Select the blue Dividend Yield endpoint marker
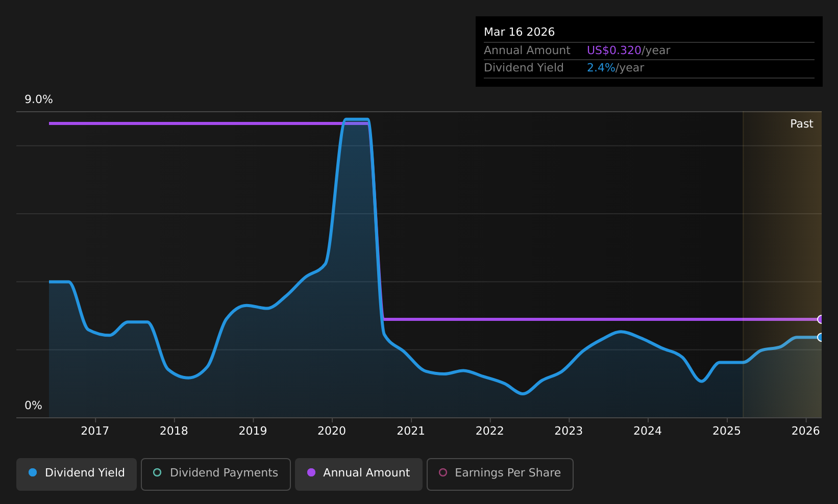 [x=821, y=337]
